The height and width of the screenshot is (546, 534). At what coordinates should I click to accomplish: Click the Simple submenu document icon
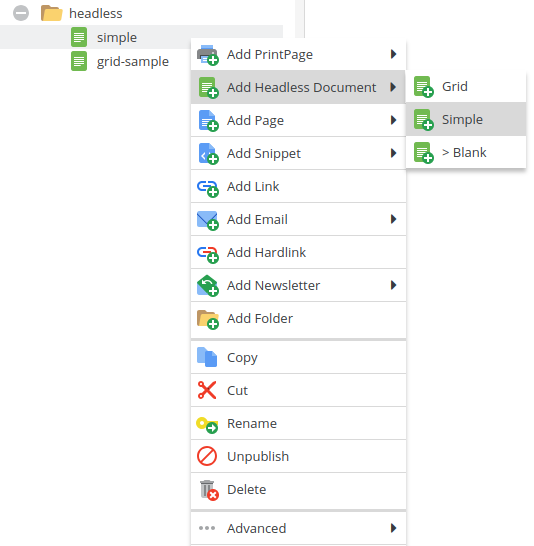[x=423, y=120]
